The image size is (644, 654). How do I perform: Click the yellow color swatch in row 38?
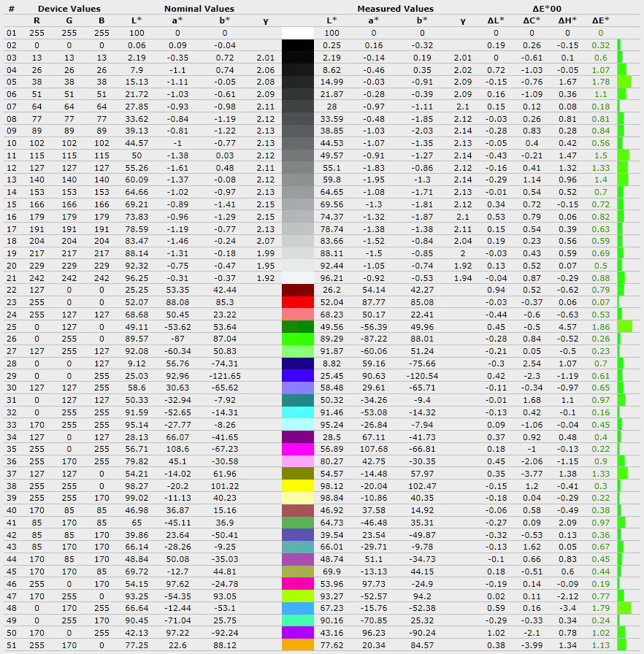point(297,486)
